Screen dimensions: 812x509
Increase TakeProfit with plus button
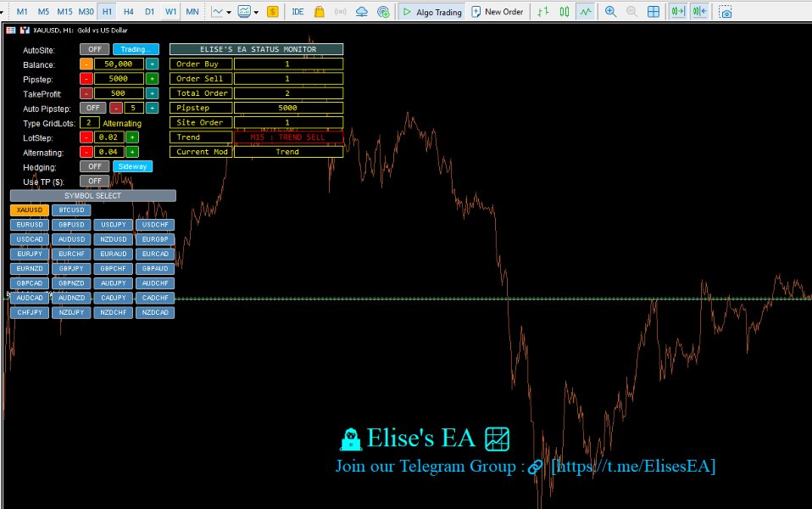pos(153,93)
